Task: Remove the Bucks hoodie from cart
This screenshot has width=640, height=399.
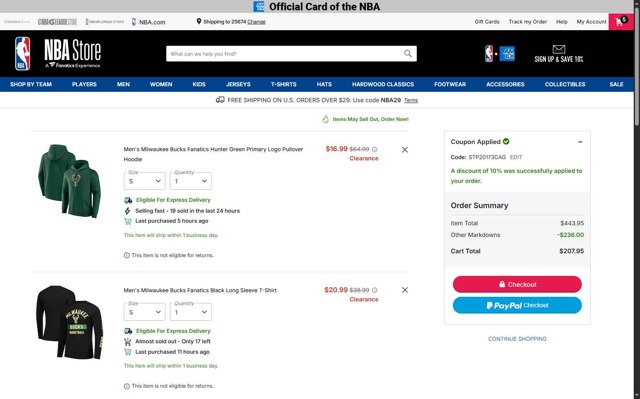Action: click(x=404, y=150)
